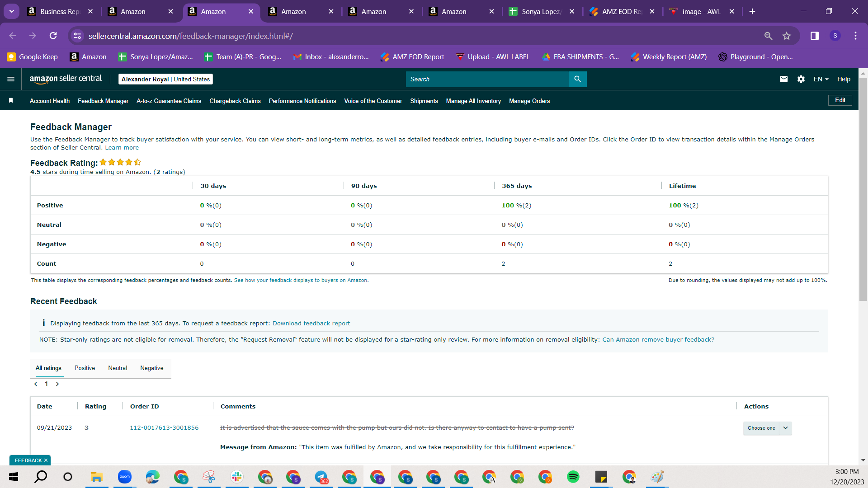868x488 pixels.
Task: Reload the page with the browser refresh icon
Action: [53, 36]
